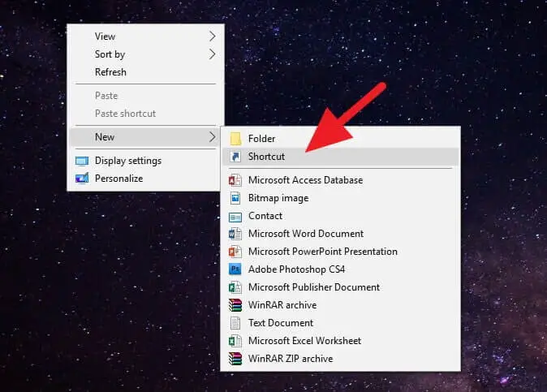This screenshot has height=392, width=547.
Task: Click the Microsoft Access Database icon
Action: [235, 180]
